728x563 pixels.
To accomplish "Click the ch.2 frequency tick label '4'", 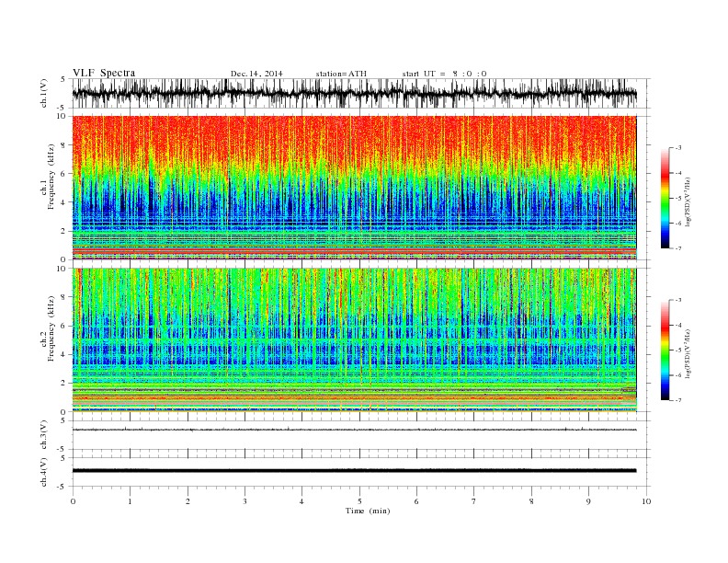I will (63, 354).
